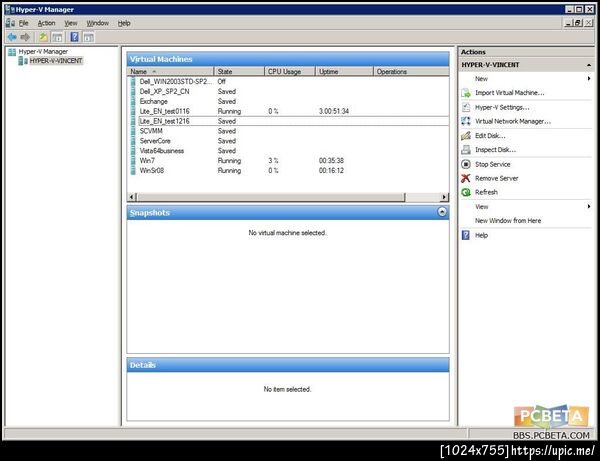
Task: Click the uptime value 00:16:12
Action: pos(331,171)
